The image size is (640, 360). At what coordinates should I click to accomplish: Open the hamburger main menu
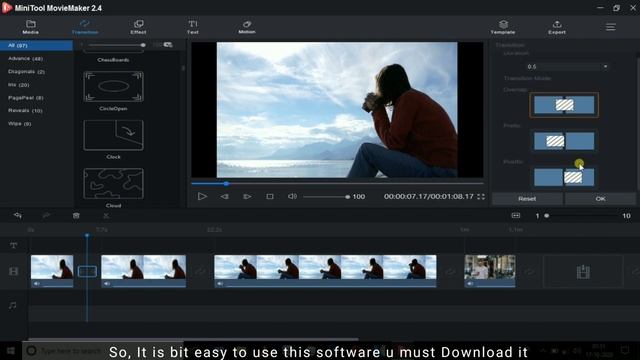coord(611,27)
